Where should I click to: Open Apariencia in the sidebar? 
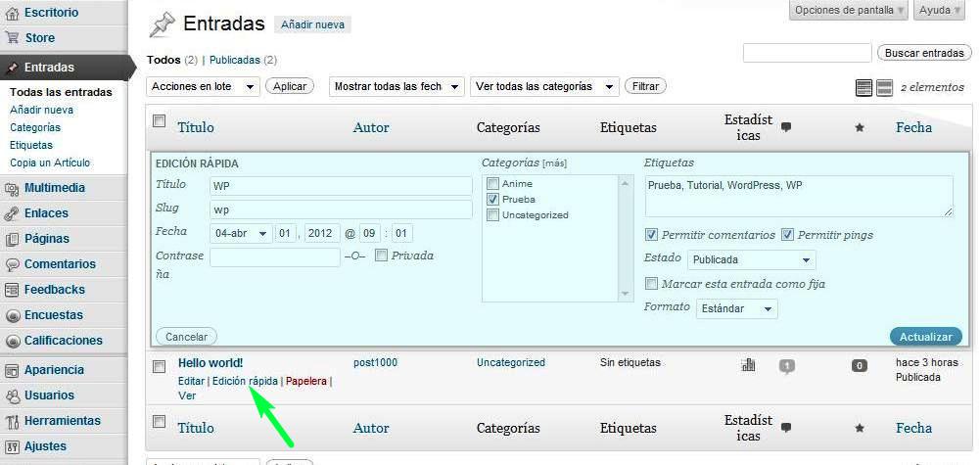pyautogui.click(x=54, y=370)
